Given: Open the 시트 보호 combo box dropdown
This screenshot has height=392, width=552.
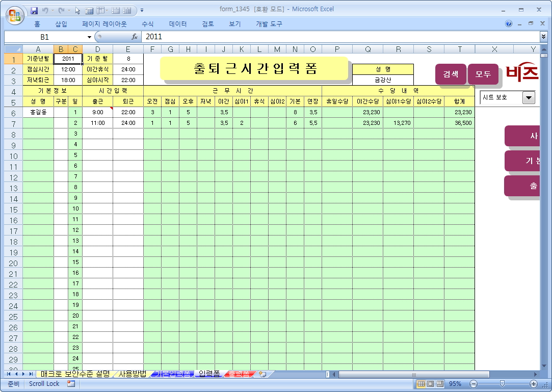Looking at the screenshot, I should (x=529, y=97).
